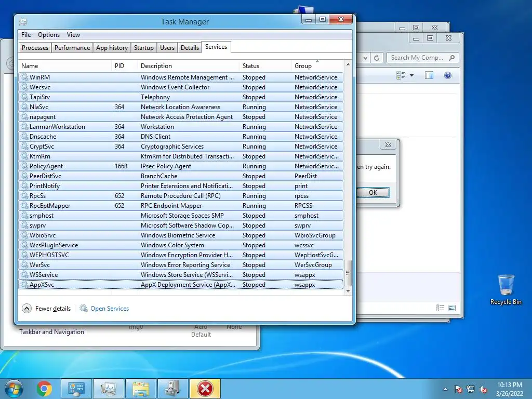Viewport: 532px width, 399px height.
Task: Open Explorer change view dropdown arrow
Action: point(411,75)
